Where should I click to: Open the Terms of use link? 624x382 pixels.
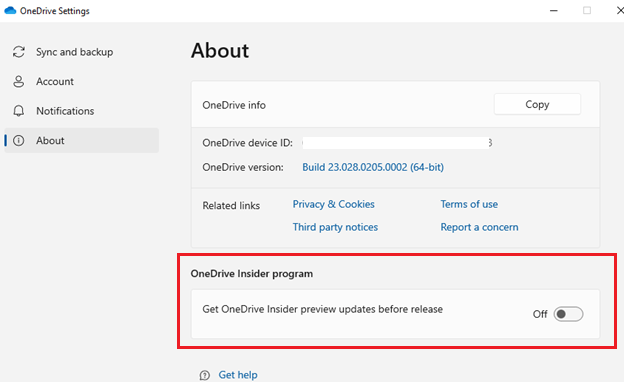[469, 204]
